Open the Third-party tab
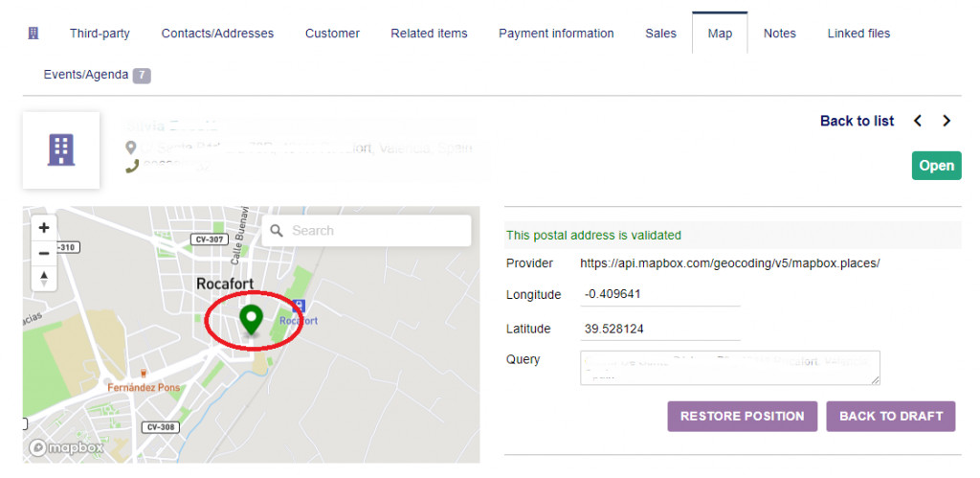 click(x=100, y=34)
